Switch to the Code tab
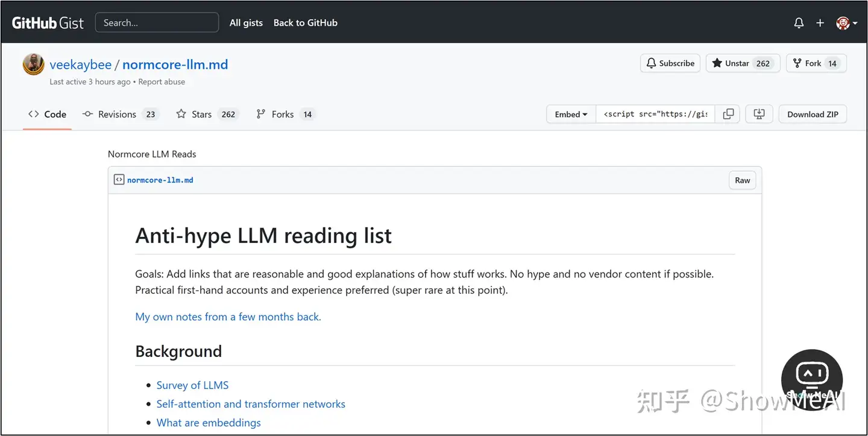This screenshot has width=868, height=436. (47, 114)
